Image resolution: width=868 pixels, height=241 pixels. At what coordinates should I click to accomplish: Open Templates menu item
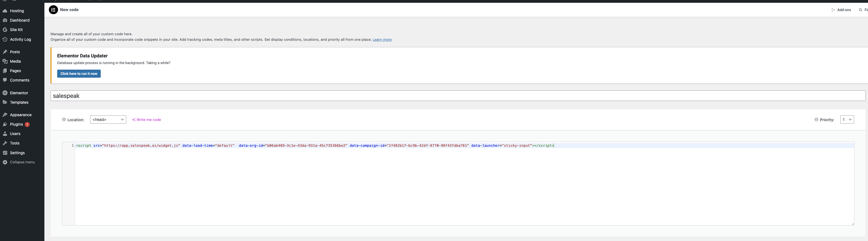[x=22, y=102]
